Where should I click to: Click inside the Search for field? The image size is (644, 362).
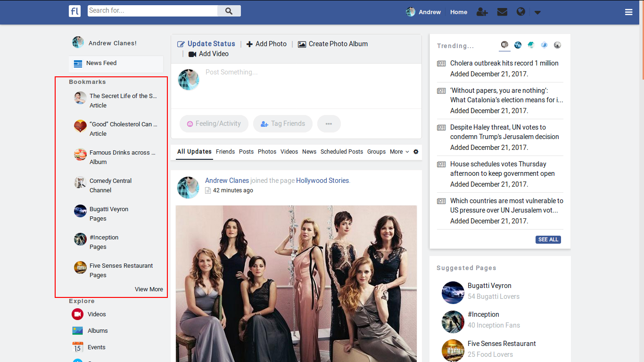tap(151, 10)
